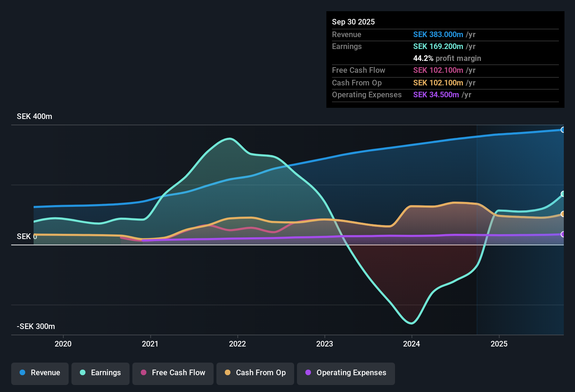Hide the Earnings series via its legend chip
This screenshot has height=392, width=575.
[100, 373]
